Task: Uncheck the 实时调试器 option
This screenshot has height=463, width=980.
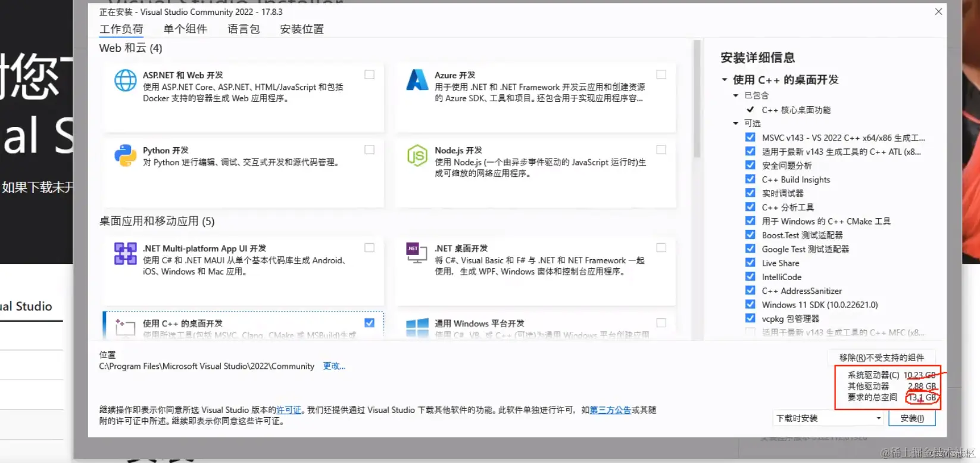Action: 750,192
